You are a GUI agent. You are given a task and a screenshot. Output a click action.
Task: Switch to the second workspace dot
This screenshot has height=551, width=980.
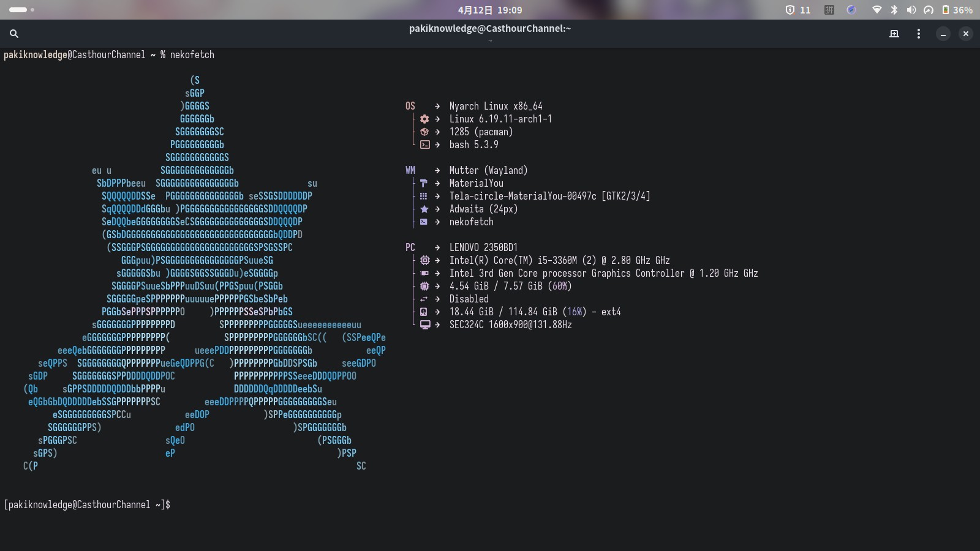click(32, 10)
